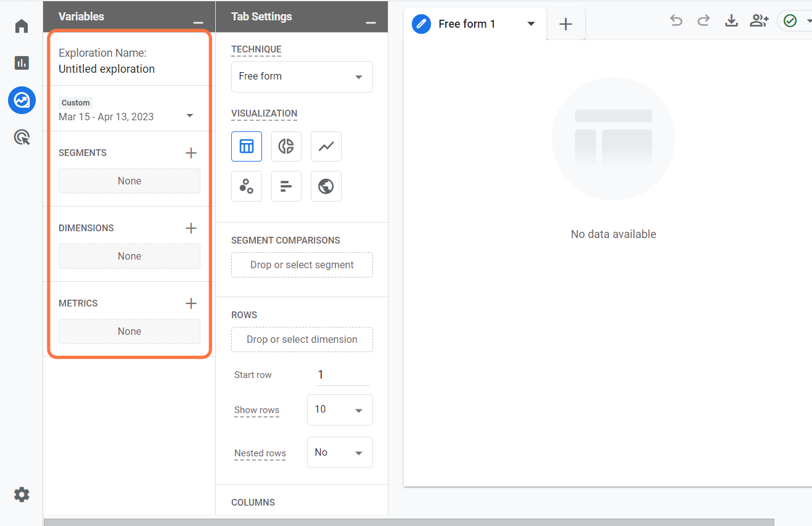Open Admin settings gear icon
Screen dimensions: 812x526
(22, 495)
